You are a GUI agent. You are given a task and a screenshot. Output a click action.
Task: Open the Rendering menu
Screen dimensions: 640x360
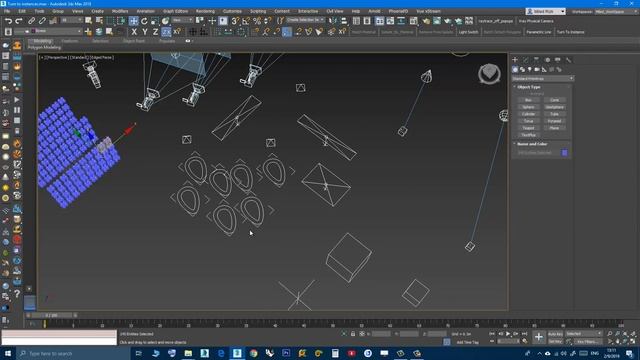205,11
